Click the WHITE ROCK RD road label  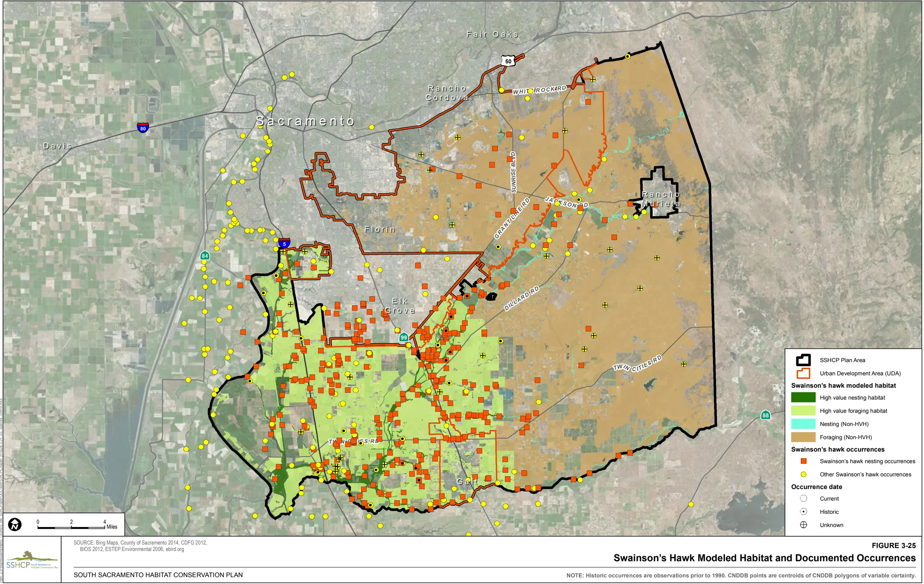540,90
